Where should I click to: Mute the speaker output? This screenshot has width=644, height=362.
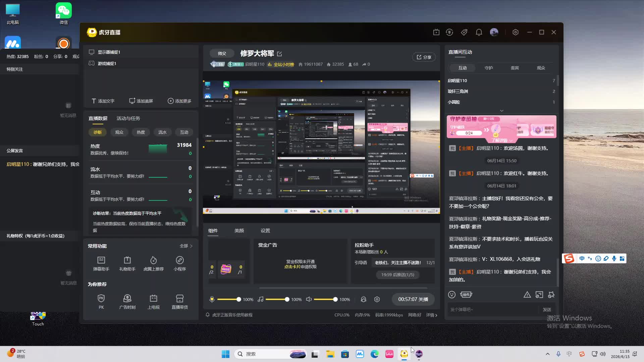click(x=309, y=299)
